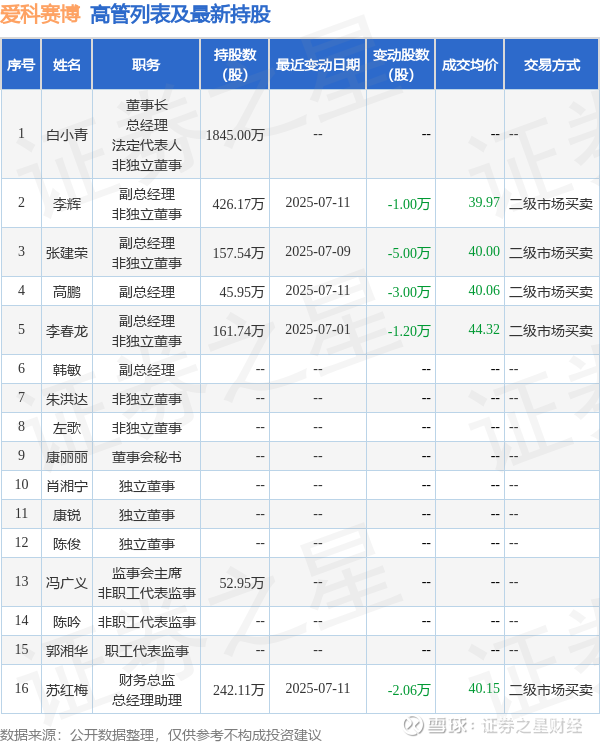Click the data source disclaimer text

tap(161, 735)
